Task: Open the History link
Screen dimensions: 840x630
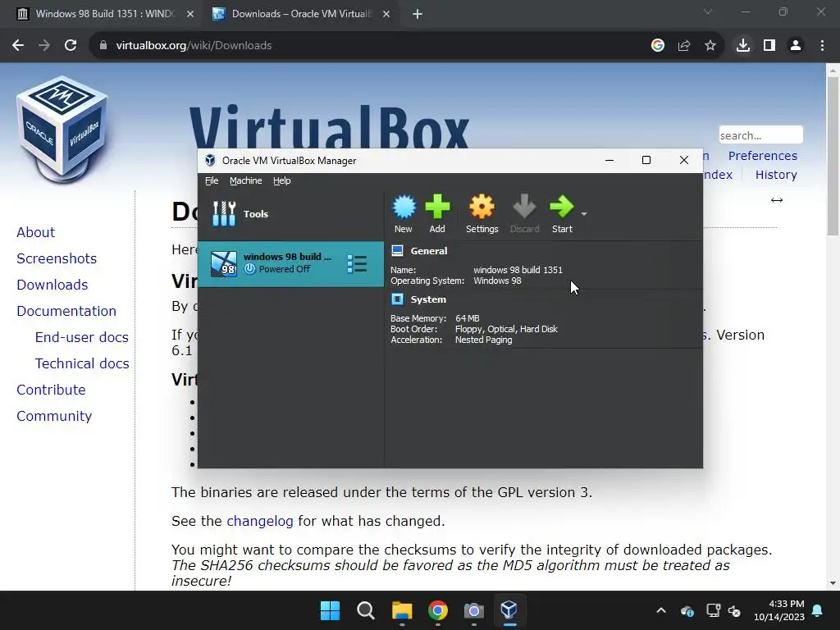Action: [776, 175]
